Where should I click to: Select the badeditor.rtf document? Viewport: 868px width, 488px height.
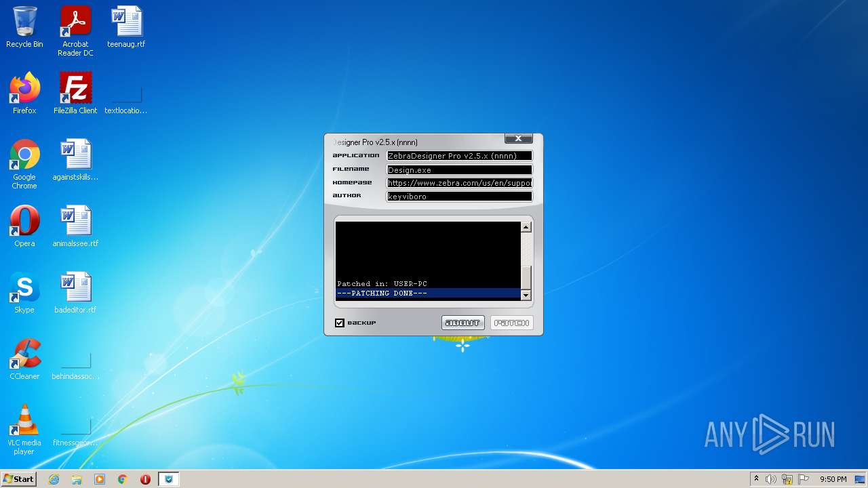(x=75, y=293)
